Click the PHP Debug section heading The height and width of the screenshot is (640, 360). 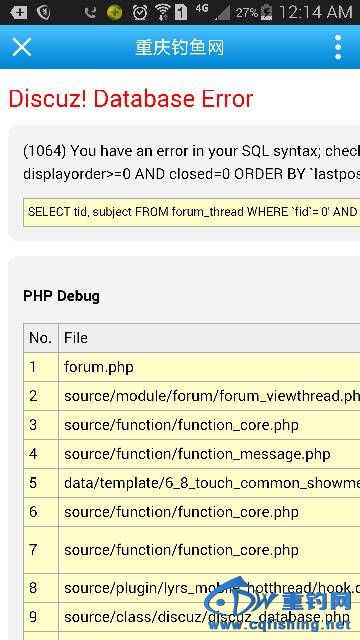pyautogui.click(x=61, y=296)
